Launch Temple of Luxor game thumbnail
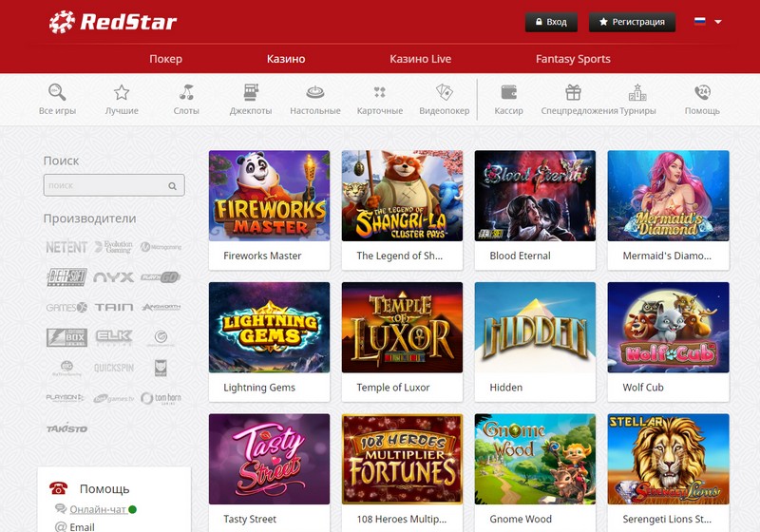This screenshot has width=760, height=532. 402,327
